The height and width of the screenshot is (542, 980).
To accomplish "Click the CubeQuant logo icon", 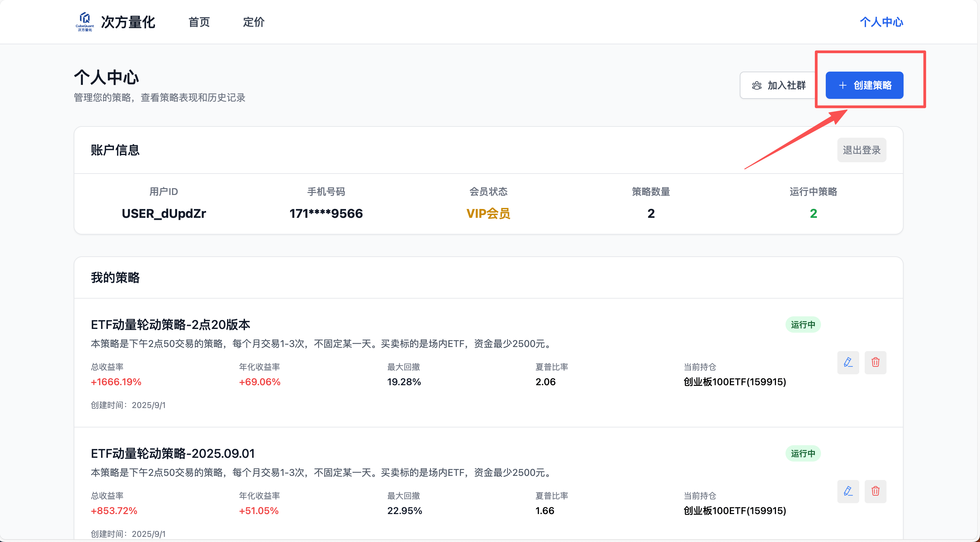I will click(85, 21).
